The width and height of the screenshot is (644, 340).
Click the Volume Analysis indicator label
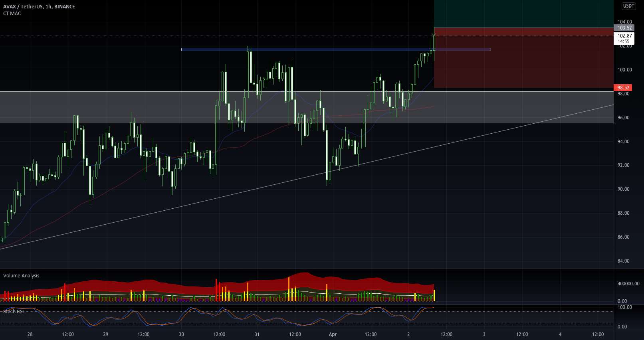tap(21, 276)
